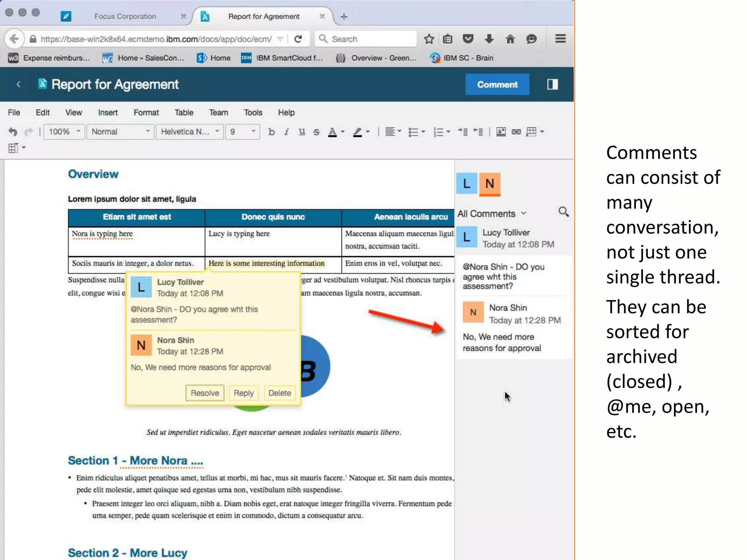The image size is (747, 560).
Task: Click the undo arrow icon
Action: [x=13, y=132]
